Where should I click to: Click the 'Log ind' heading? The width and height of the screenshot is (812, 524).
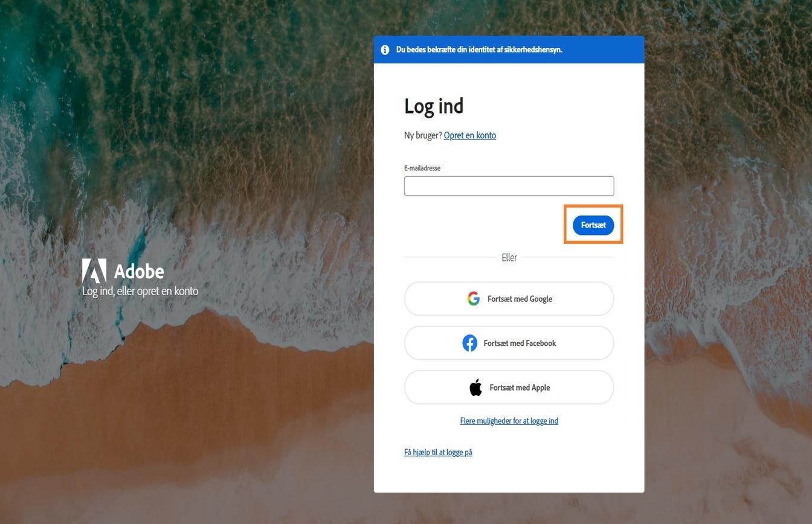tap(433, 106)
